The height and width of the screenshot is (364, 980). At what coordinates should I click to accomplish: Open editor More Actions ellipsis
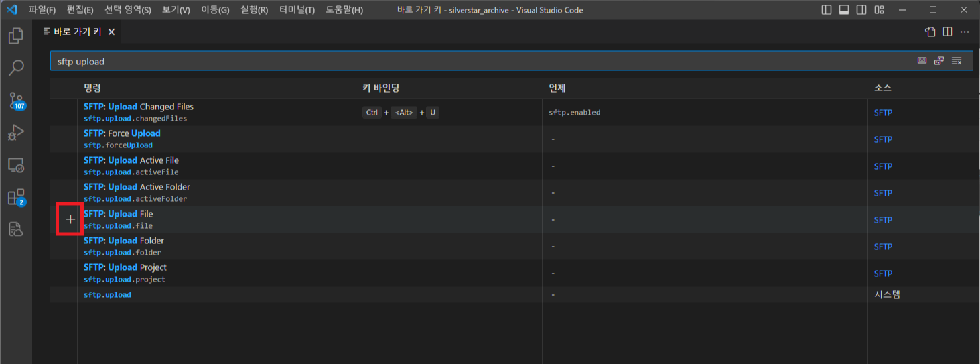965,32
